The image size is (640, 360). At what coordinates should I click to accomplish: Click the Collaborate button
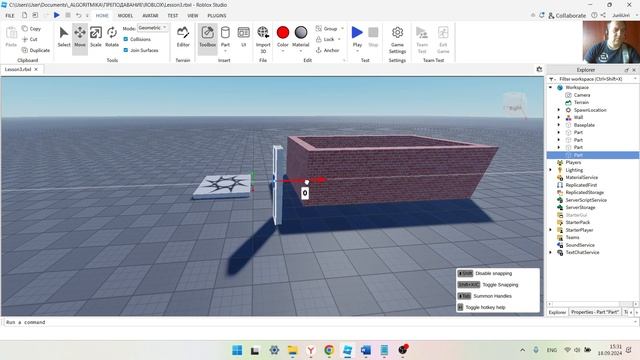[x=567, y=16]
